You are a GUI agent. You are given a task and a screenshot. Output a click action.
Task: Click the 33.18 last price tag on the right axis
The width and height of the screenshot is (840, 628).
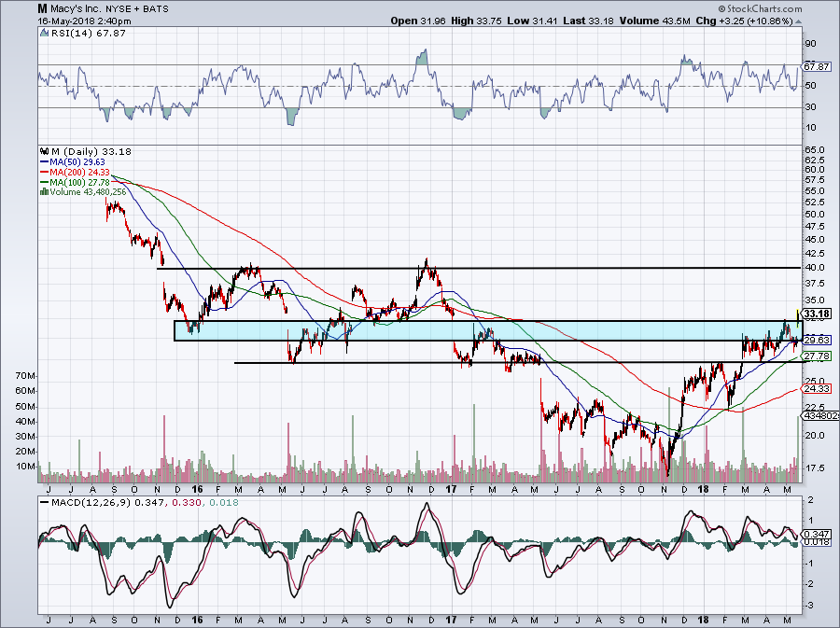click(x=818, y=314)
